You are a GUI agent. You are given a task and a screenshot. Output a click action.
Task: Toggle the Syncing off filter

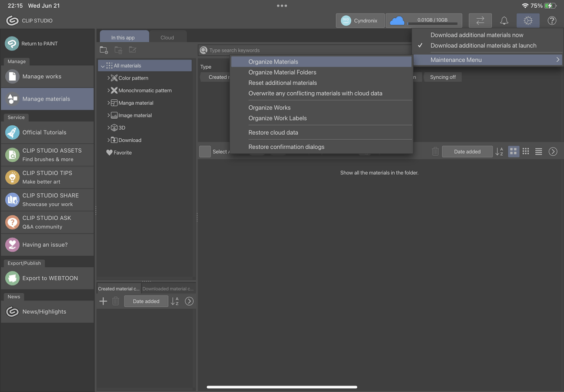(443, 77)
